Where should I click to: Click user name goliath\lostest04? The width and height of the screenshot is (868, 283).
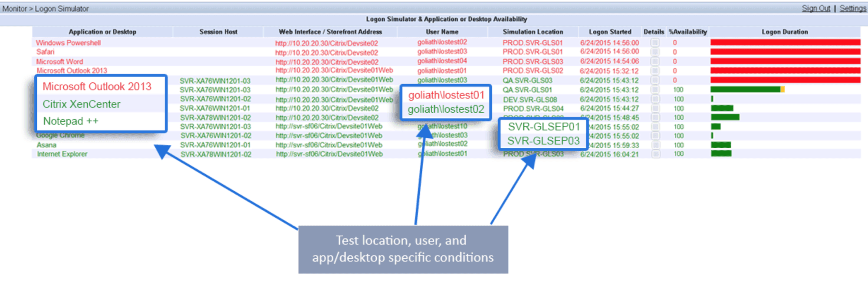click(442, 61)
